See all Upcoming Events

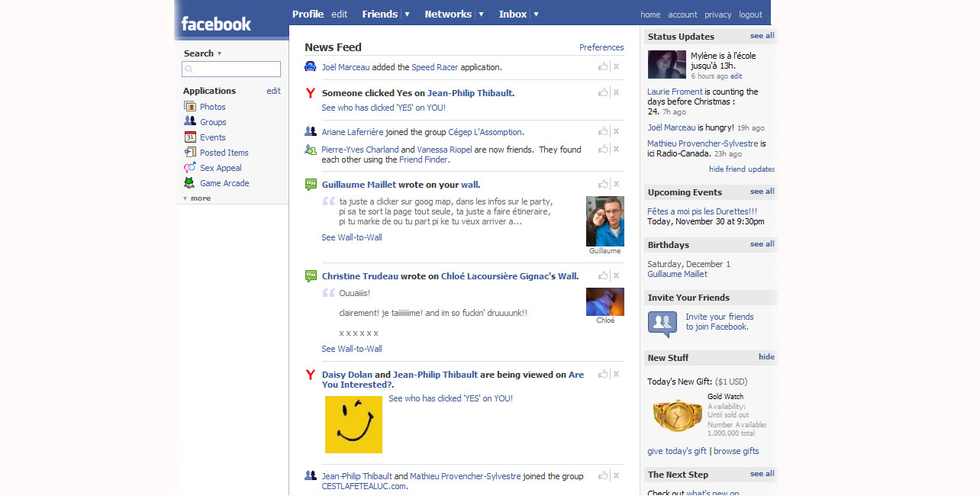[762, 192]
